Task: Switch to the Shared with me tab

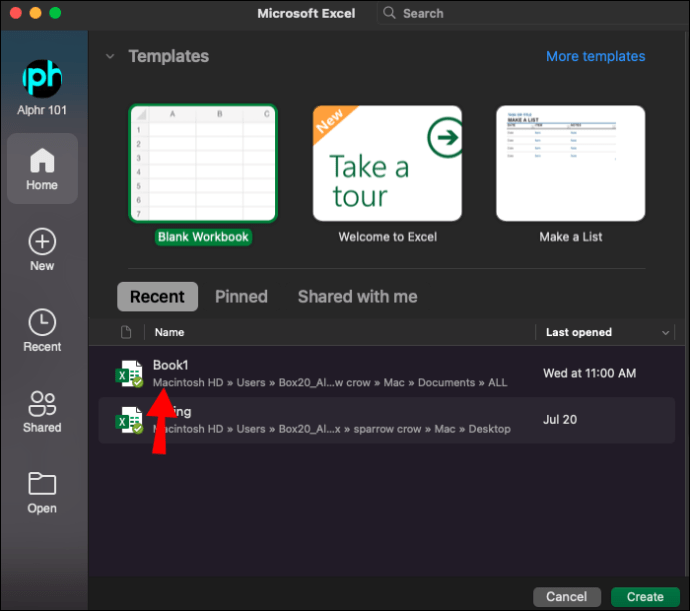Action: 357,297
